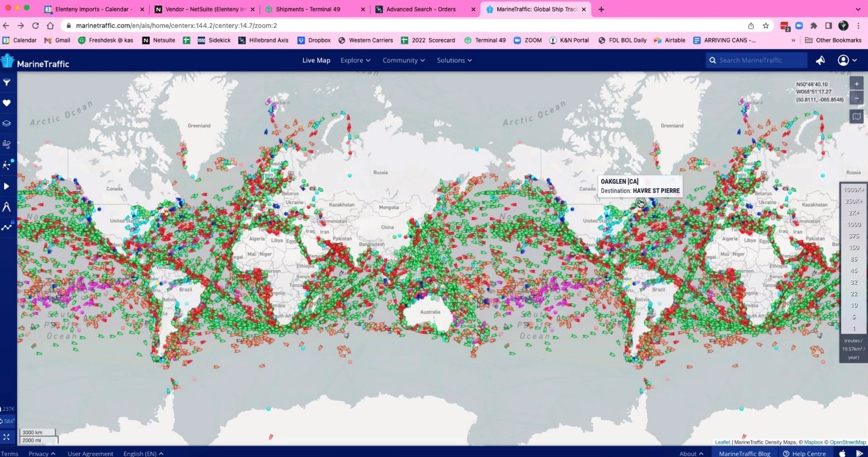Open the map layers icon
The image size is (868, 457).
click(7, 123)
